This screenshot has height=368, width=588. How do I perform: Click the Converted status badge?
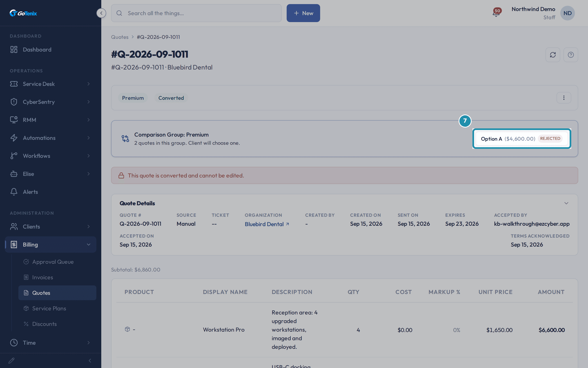(x=171, y=98)
